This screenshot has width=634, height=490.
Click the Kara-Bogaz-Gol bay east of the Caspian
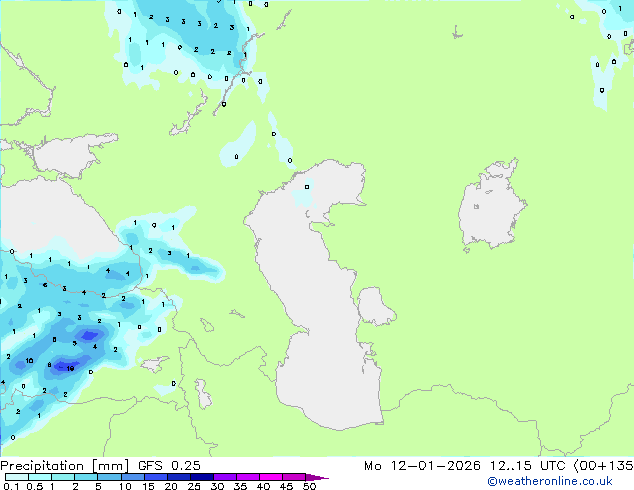pos(375,306)
